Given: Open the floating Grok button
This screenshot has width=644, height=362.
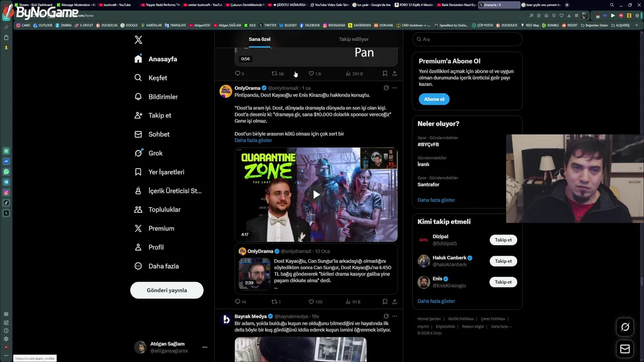Looking at the screenshot, I should pyautogui.click(x=625, y=327).
